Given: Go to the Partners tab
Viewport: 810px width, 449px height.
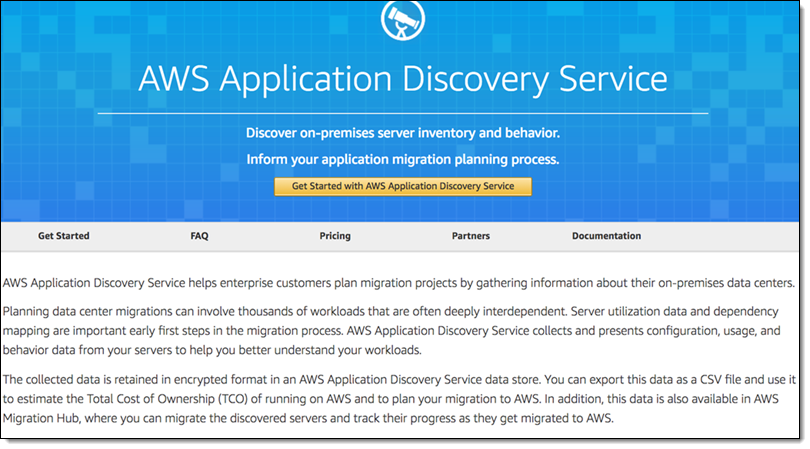Looking at the screenshot, I should (x=471, y=236).
